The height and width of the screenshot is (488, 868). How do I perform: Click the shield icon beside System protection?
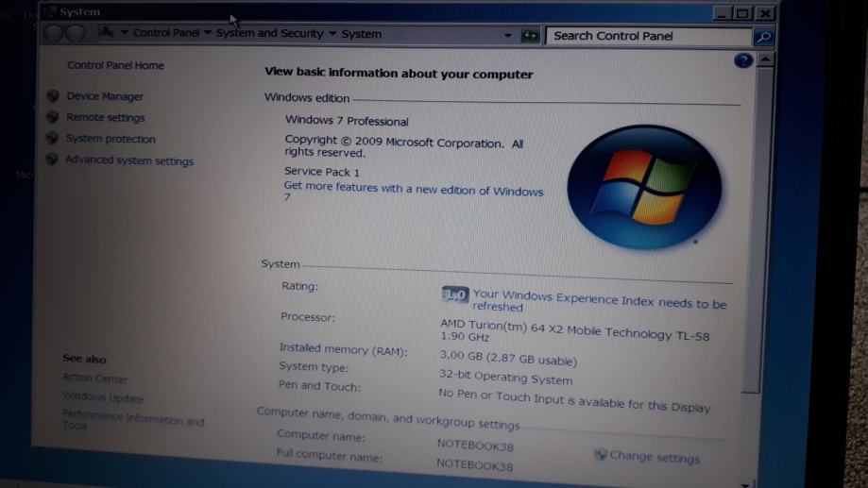52,138
